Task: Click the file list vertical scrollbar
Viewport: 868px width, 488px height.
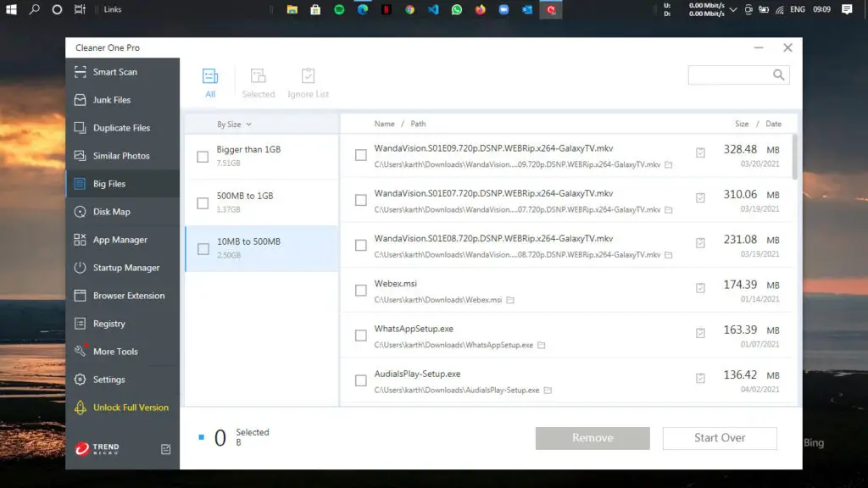Action: tap(795, 157)
